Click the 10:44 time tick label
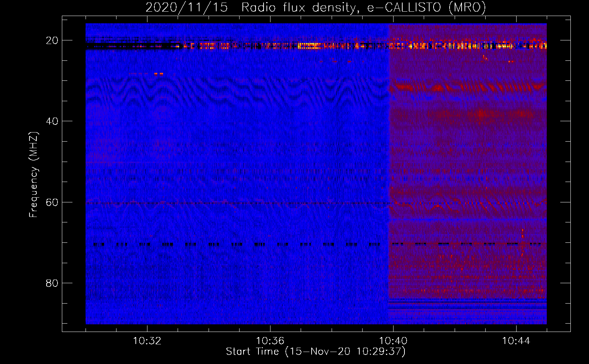This screenshot has width=589, height=364. pyautogui.click(x=516, y=341)
